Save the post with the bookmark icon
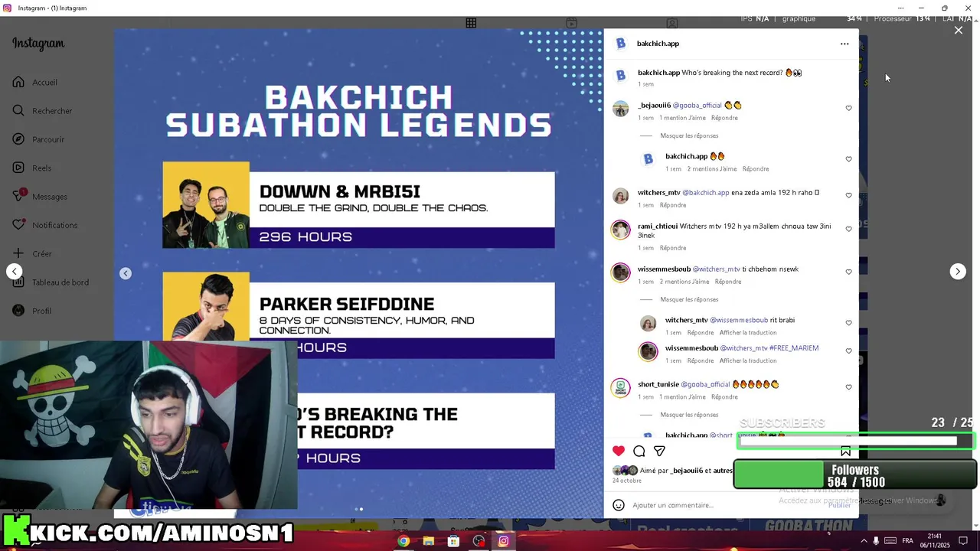 click(845, 451)
